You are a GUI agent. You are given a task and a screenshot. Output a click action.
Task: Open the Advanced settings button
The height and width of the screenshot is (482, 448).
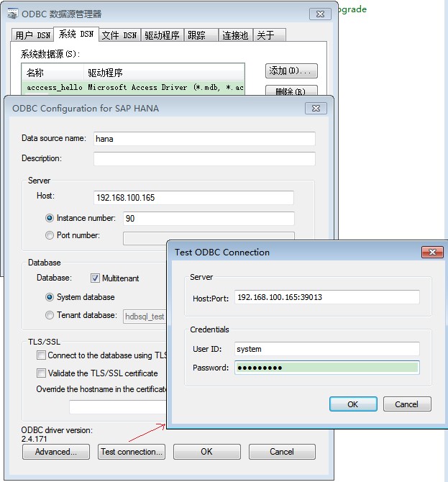click(56, 452)
